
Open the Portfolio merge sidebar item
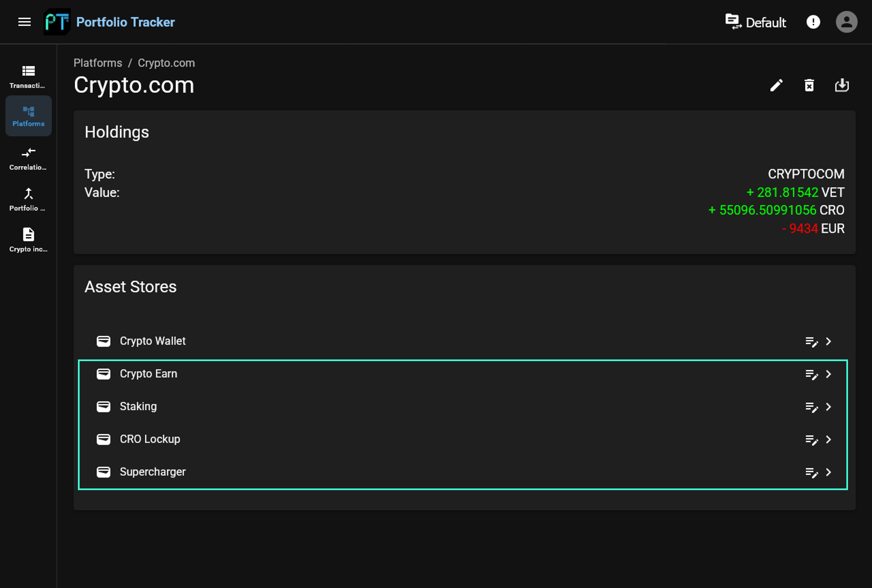pos(29,200)
